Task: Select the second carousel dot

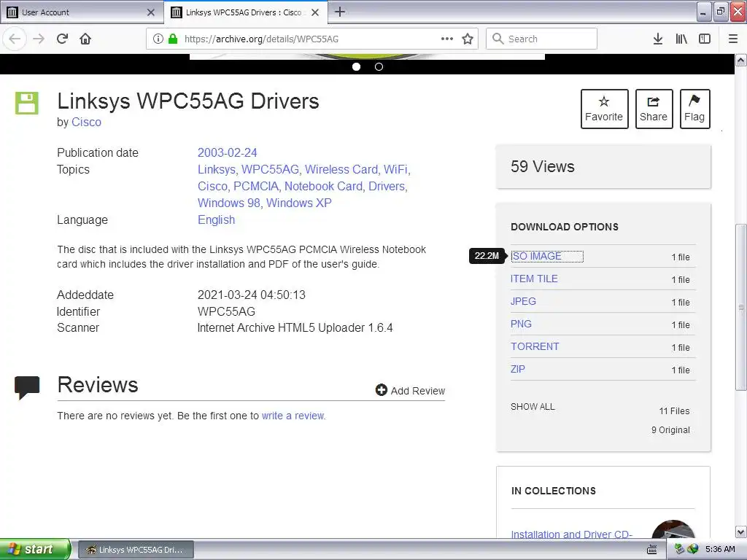Action: [x=379, y=66]
